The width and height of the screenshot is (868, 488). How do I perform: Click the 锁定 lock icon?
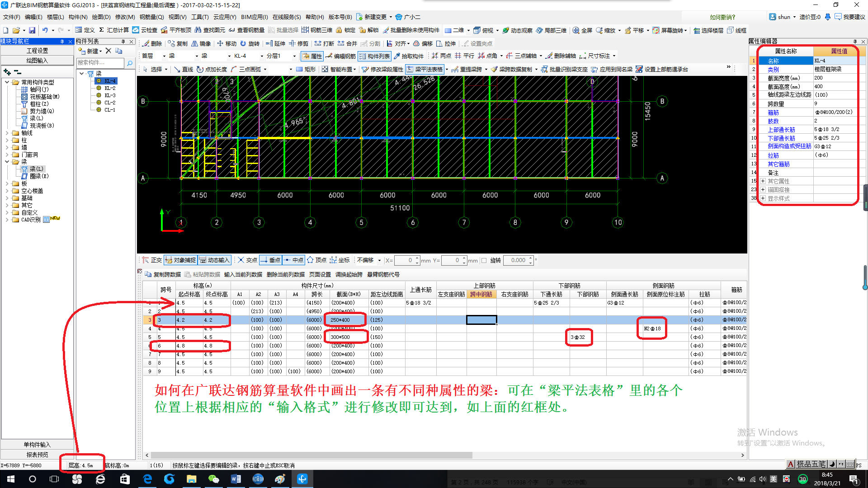tap(346, 30)
